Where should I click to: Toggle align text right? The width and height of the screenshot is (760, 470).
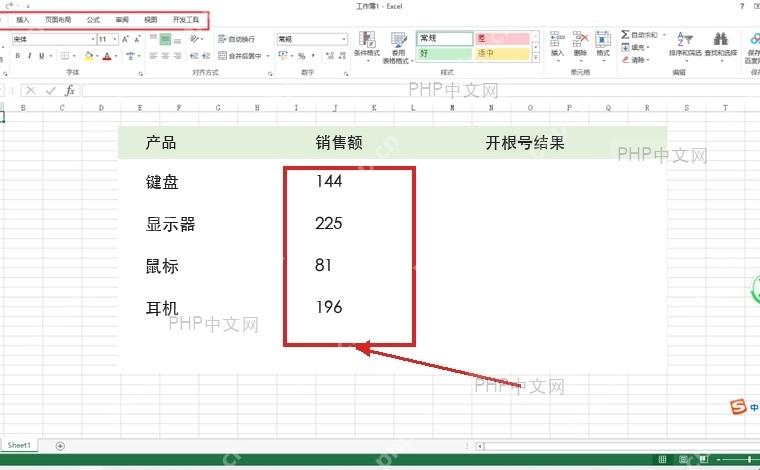tap(177, 56)
